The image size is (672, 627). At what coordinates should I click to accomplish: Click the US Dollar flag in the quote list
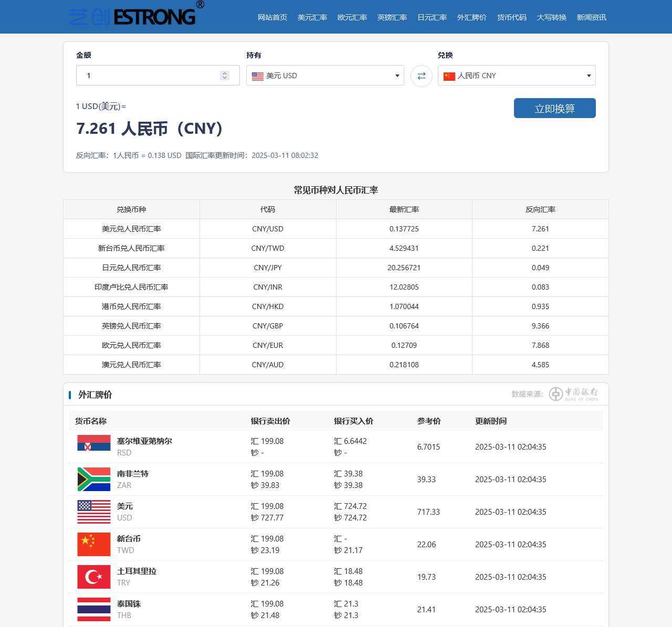point(94,512)
